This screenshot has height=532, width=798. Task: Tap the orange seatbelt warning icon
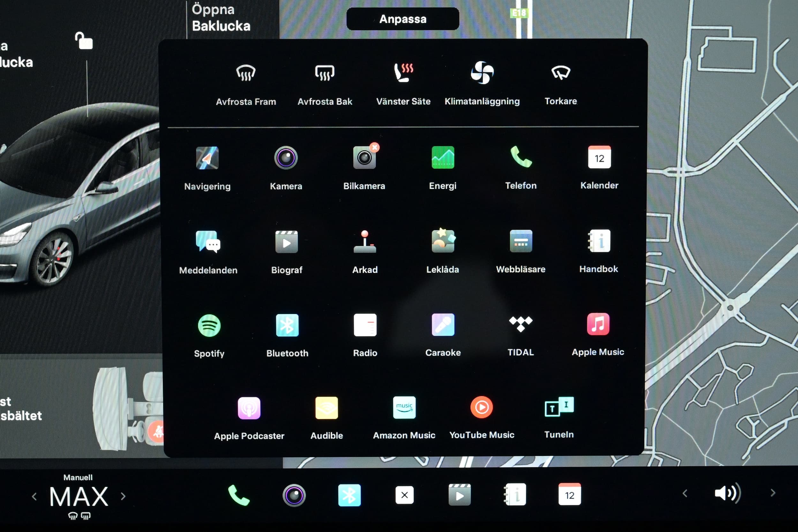157,431
